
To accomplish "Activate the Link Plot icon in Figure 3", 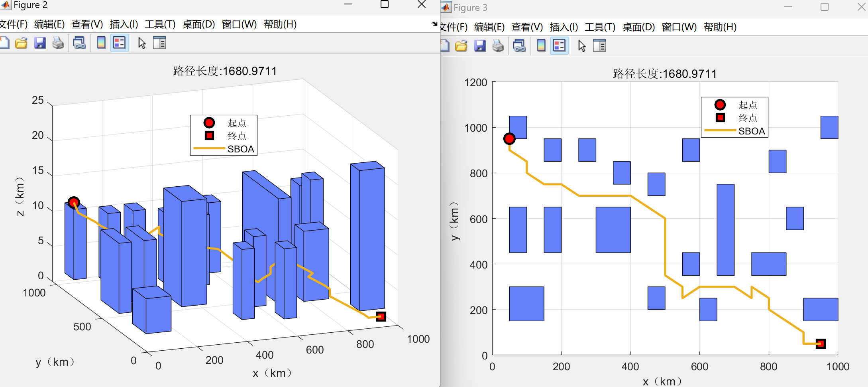I will coord(519,45).
